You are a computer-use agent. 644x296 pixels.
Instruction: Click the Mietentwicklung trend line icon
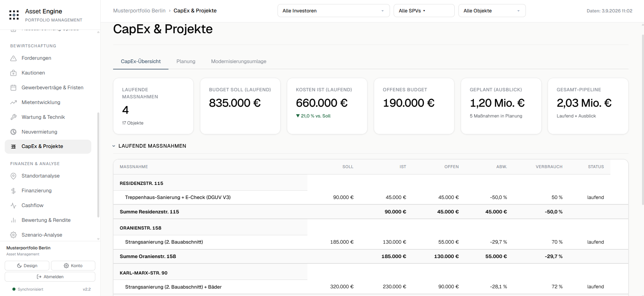click(13, 103)
